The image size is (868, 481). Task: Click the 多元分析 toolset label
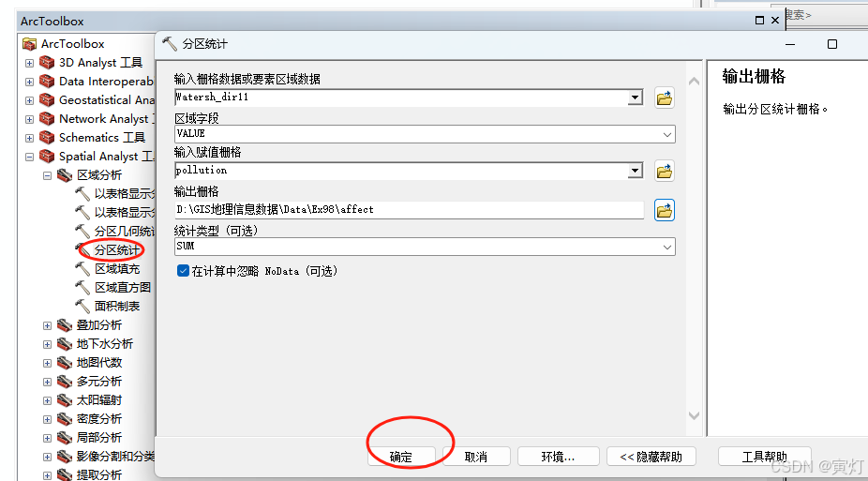(x=99, y=382)
